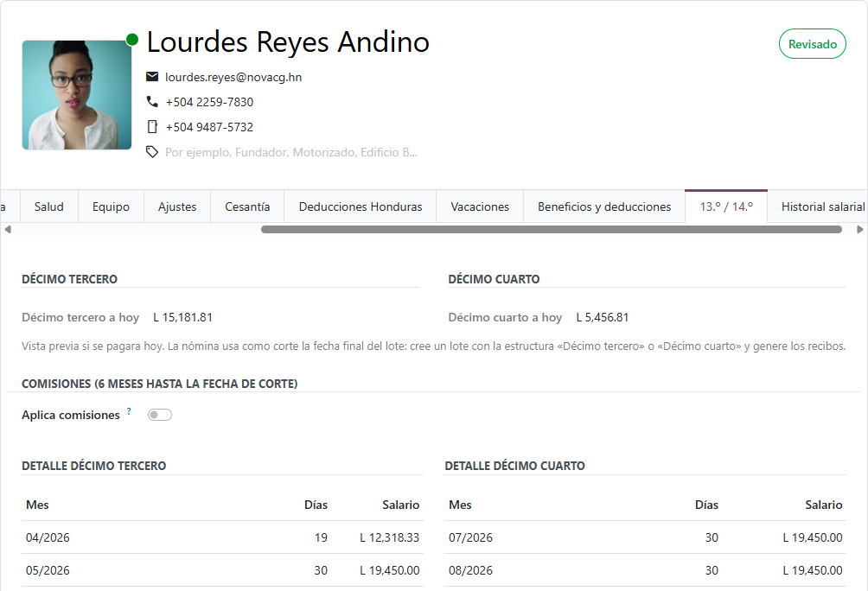868x591 pixels.
Task: Click the Décimo cuarto a hoy value L 5,456.81
Action: pyautogui.click(x=603, y=317)
